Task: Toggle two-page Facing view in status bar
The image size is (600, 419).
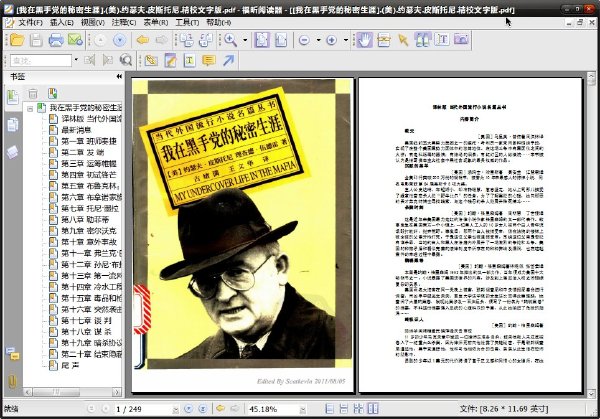Action: pyautogui.click(x=373, y=409)
